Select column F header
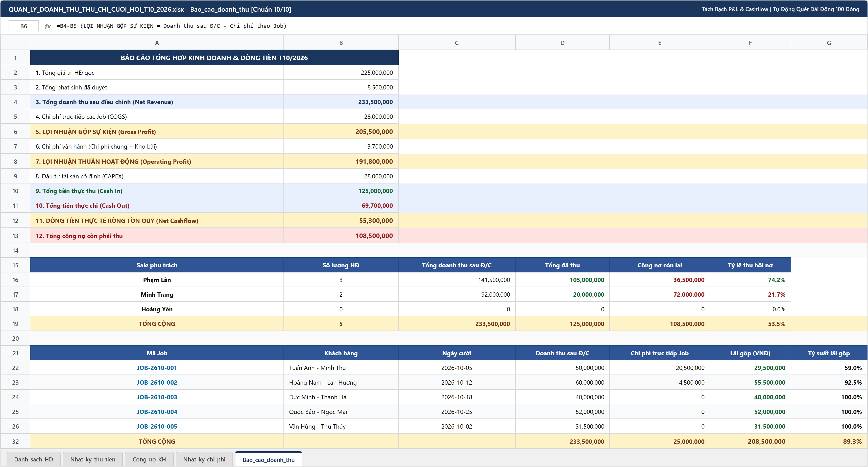 point(750,43)
